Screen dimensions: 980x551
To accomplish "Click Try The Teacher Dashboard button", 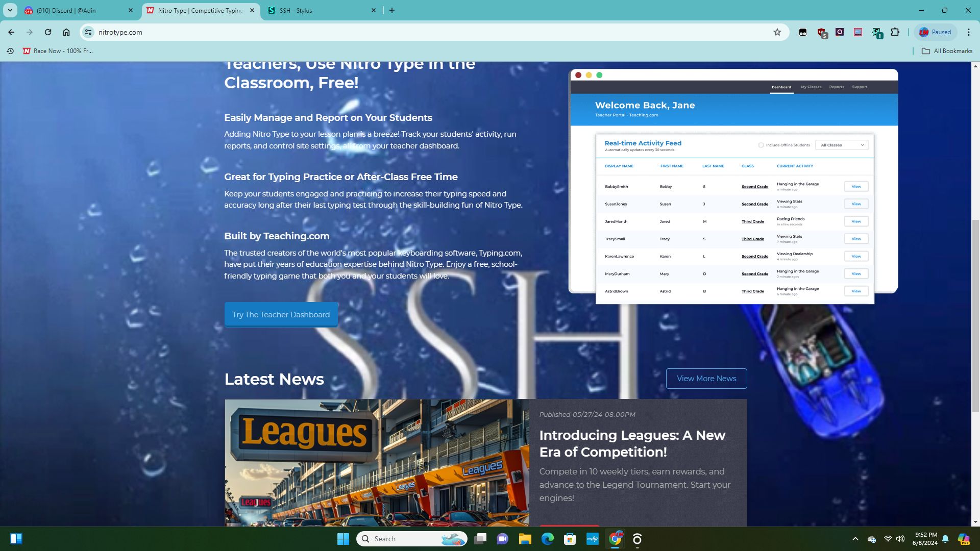I will tap(281, 314).
